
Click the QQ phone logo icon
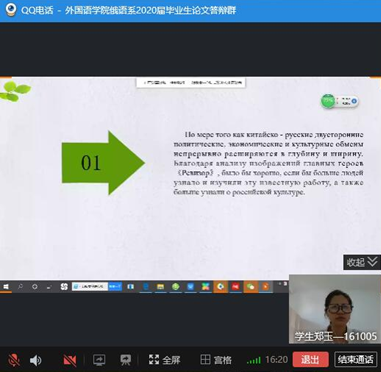click(x=11, y=10)
